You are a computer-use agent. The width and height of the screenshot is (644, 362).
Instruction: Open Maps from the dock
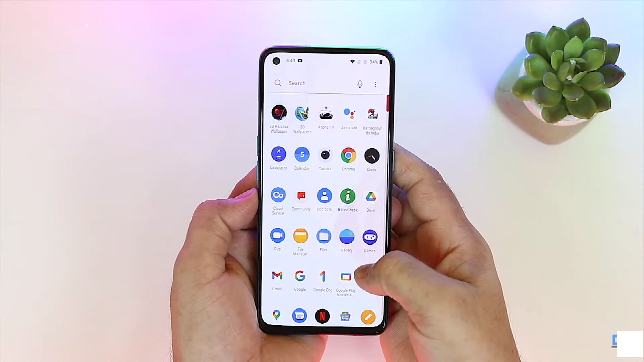pyautogui.click(x=276, y=316)
